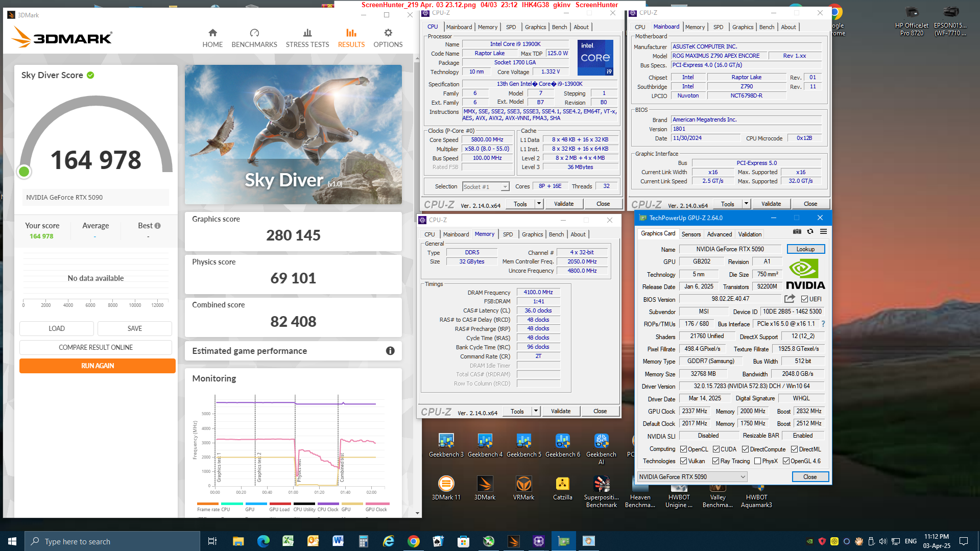Switch to the Sensors tab in GPU-Z

691,234
